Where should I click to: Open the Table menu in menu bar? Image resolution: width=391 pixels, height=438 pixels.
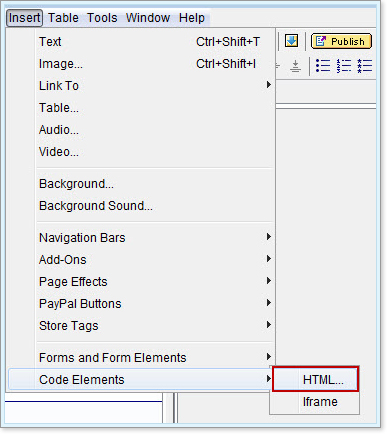coord(64,18)
